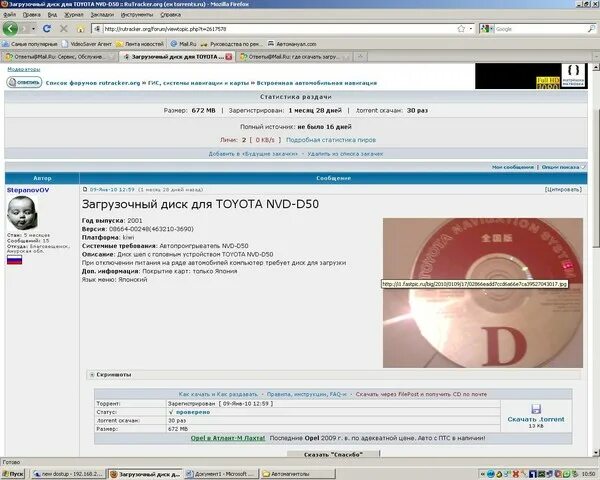Open the Правка menu

coord(31,15)
